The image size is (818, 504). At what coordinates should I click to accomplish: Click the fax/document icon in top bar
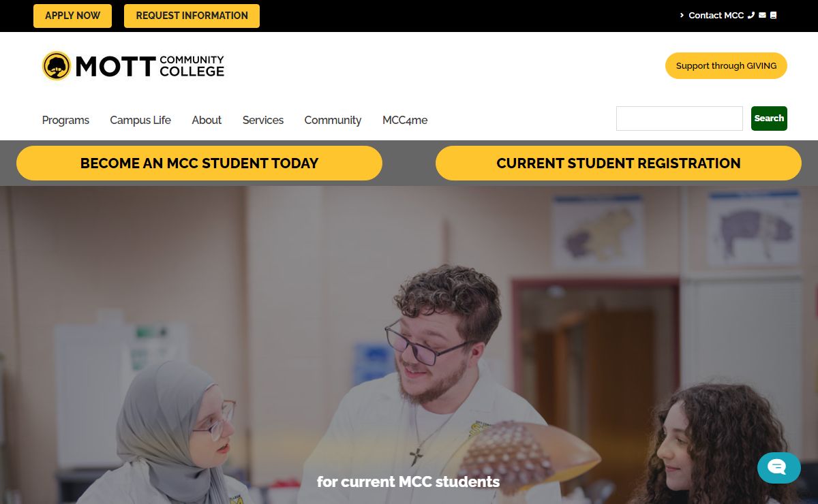[773, 15]
